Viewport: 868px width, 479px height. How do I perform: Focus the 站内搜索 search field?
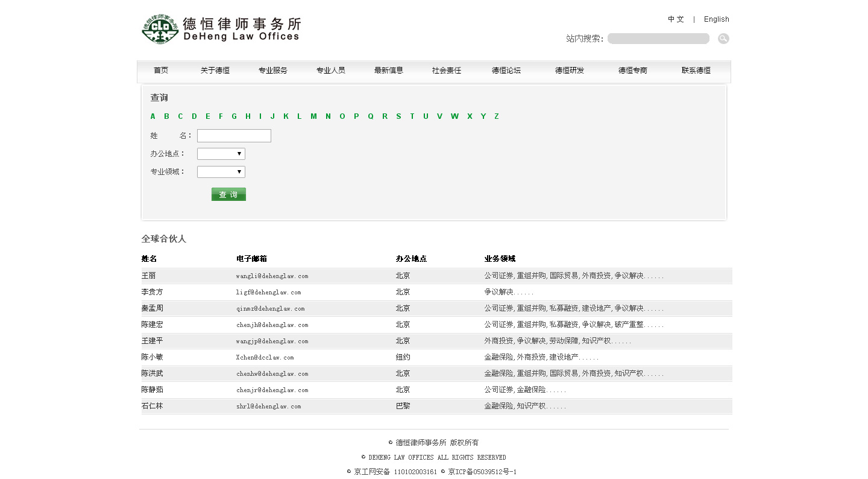[x=658, y=39]
